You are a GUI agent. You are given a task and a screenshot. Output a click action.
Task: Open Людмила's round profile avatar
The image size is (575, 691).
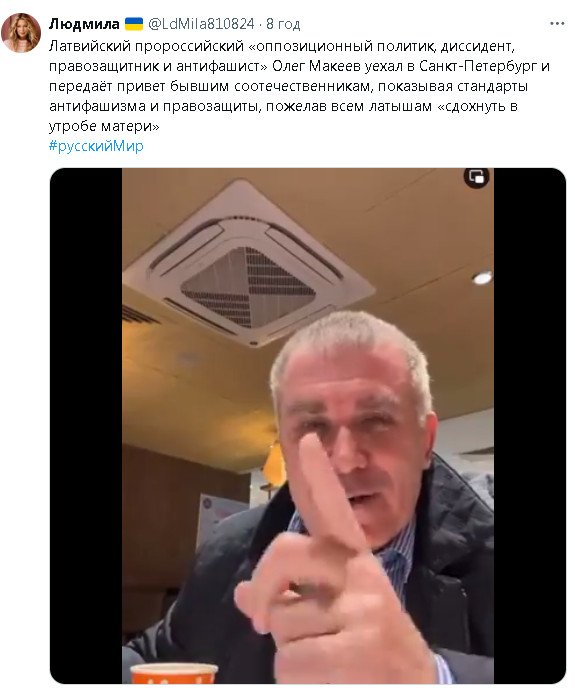point(21,32)
